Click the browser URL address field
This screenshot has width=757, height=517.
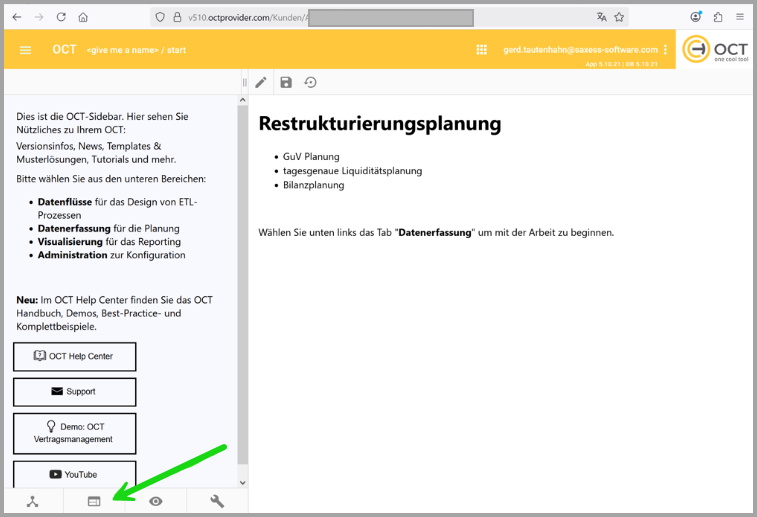point(389,17)
